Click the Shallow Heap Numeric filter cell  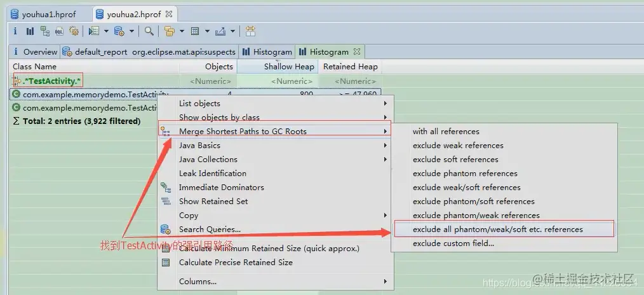coord(292,81)
